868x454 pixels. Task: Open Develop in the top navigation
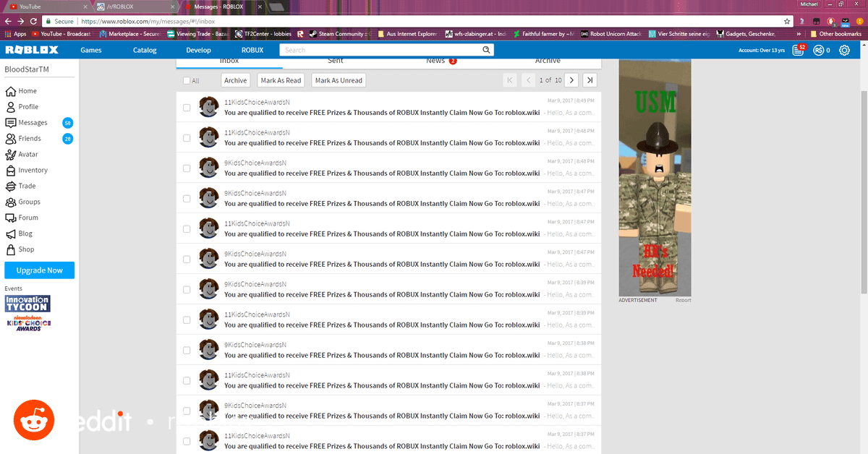(x=198, y=51)
